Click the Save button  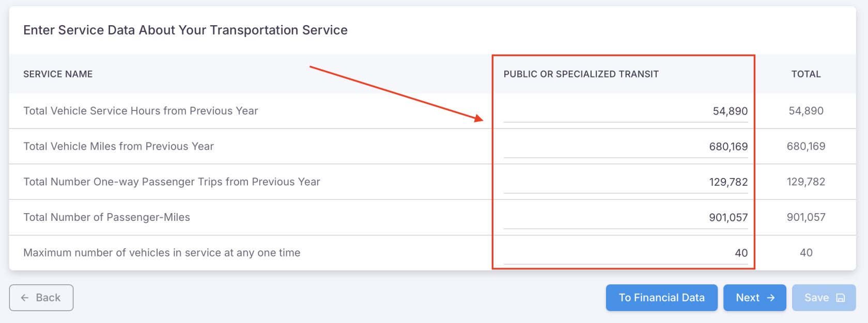pyautogui.click(x=824, y=298)
